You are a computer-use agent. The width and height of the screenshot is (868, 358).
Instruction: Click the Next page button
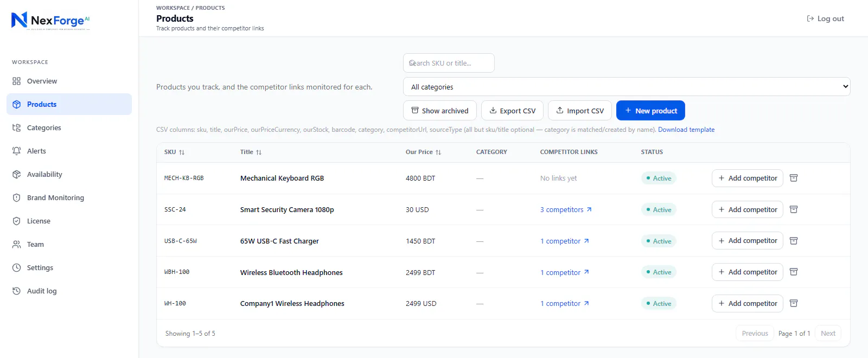(x=828, y=333)
